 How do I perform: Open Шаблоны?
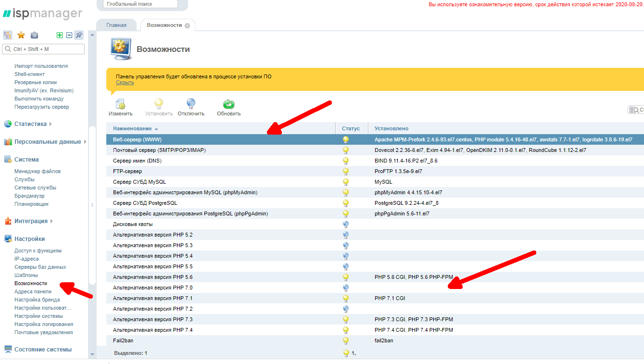pos(26,275)
